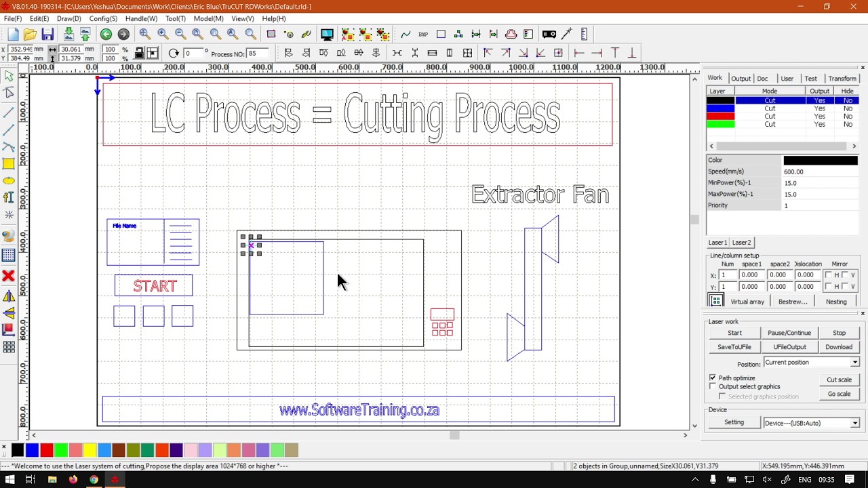Screen dimensions: 868x488
Task: Select the BMP bitmap import tool
Action: click(423, 34)
